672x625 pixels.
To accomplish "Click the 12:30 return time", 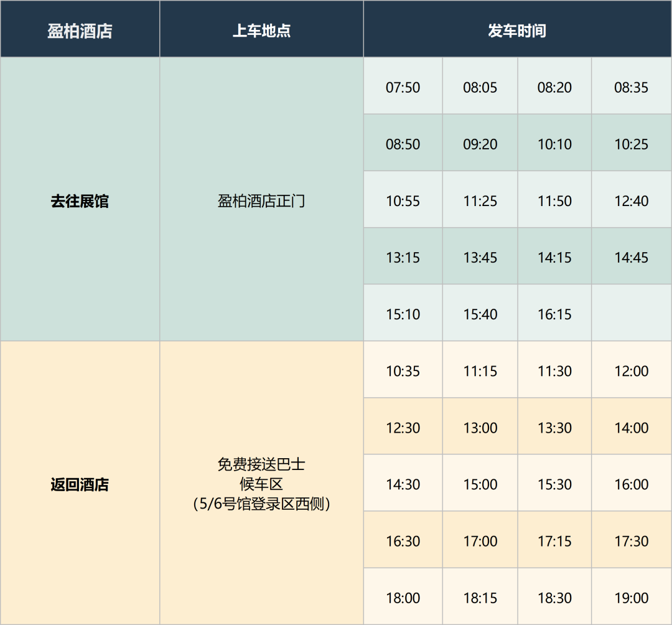I will (x=403, y=426).
